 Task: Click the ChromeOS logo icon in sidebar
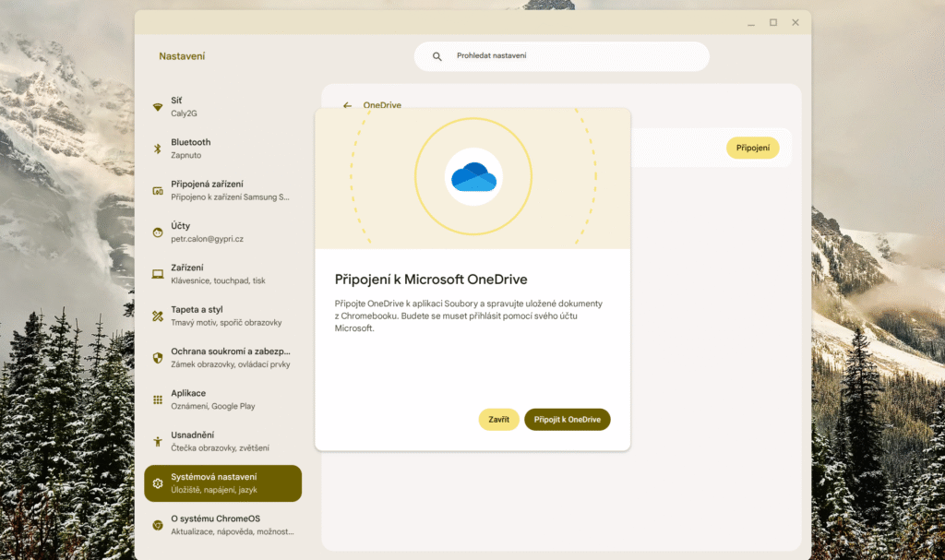(158, 525)
